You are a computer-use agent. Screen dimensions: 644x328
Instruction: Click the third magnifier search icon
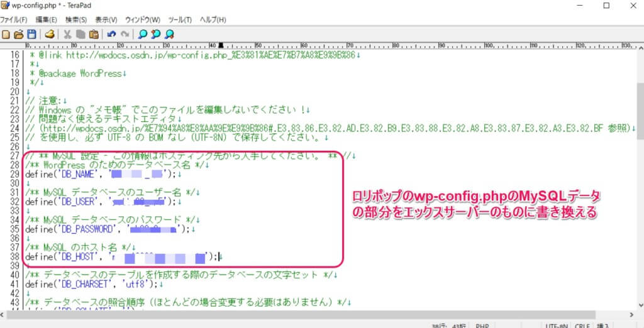click(169, 35)
